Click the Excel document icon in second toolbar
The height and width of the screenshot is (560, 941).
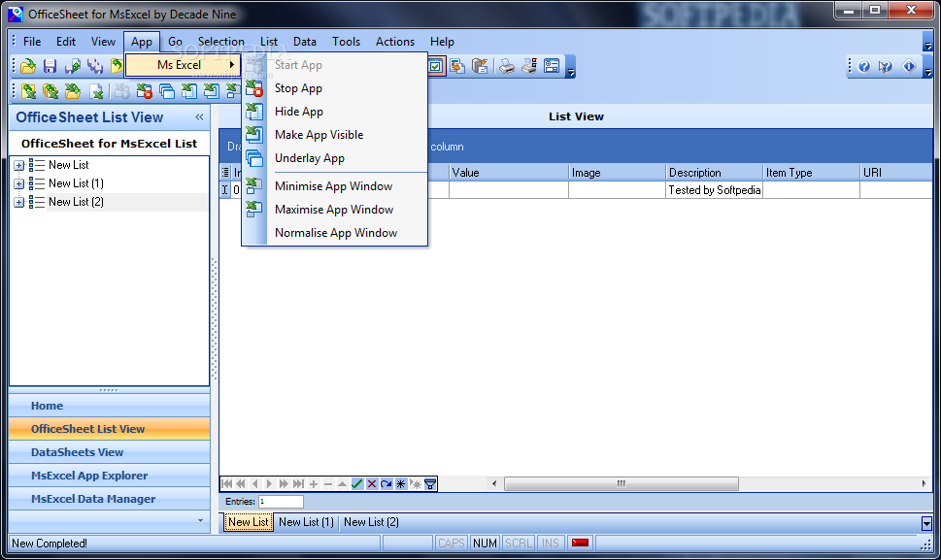96,91
